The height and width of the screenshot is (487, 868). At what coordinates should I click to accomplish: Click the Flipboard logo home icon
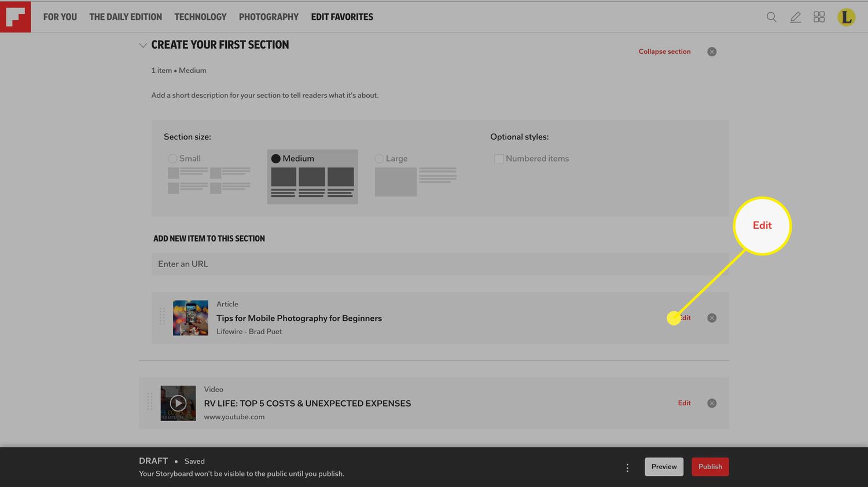pos(16,17)
